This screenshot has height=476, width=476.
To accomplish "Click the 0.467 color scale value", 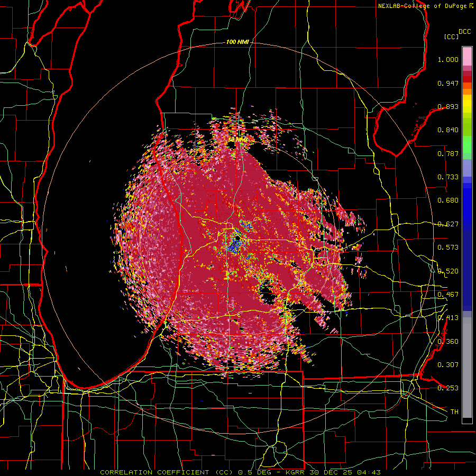I will pos(448,295).
